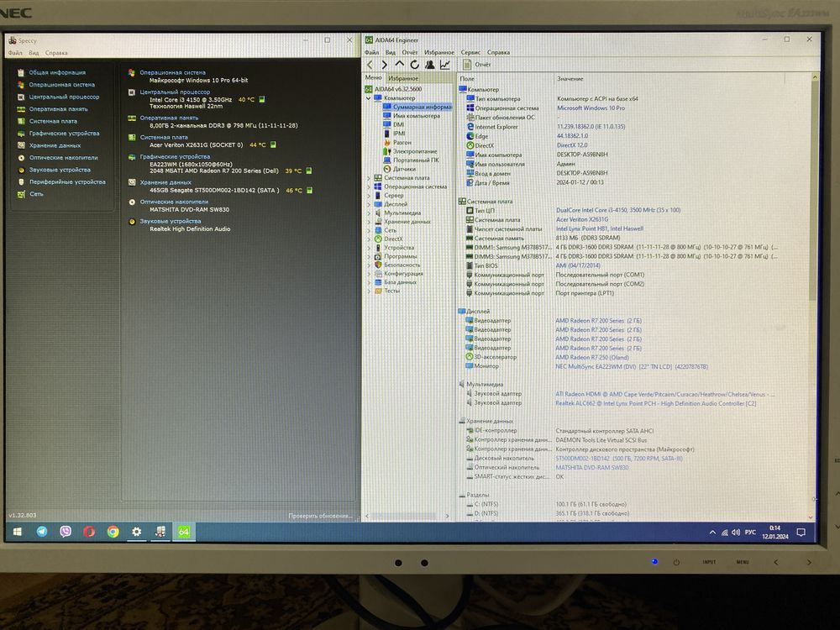Switch to Меню tab in AIDA64 panel
840x630 pixels.
tap(374, 77)
